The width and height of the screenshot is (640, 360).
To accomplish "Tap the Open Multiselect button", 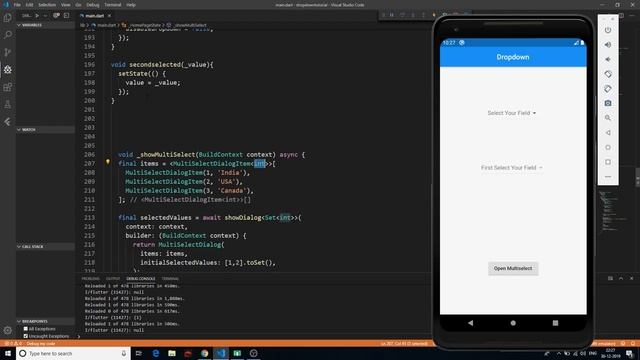I will tap(513, 269).
